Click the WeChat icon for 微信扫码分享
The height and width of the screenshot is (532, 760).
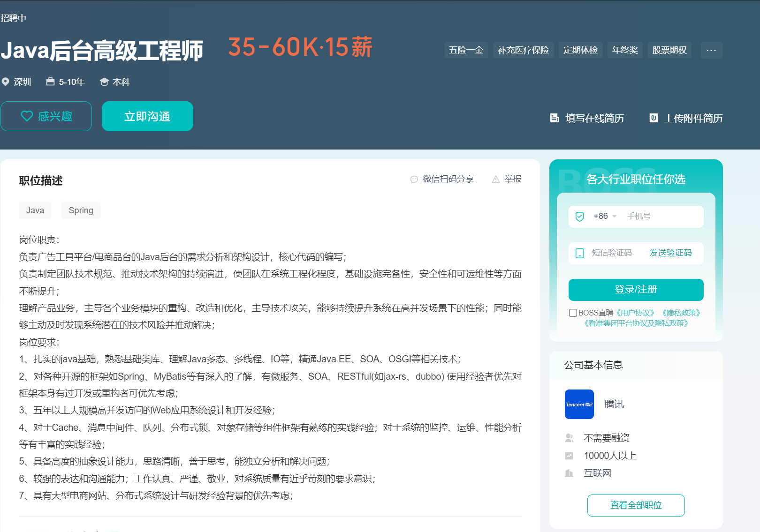414,180
